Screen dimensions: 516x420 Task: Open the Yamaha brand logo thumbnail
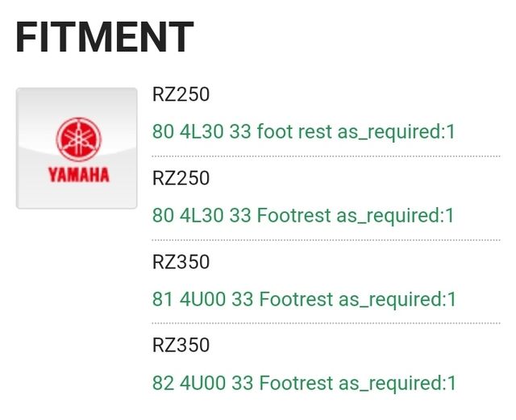[77, 148]
